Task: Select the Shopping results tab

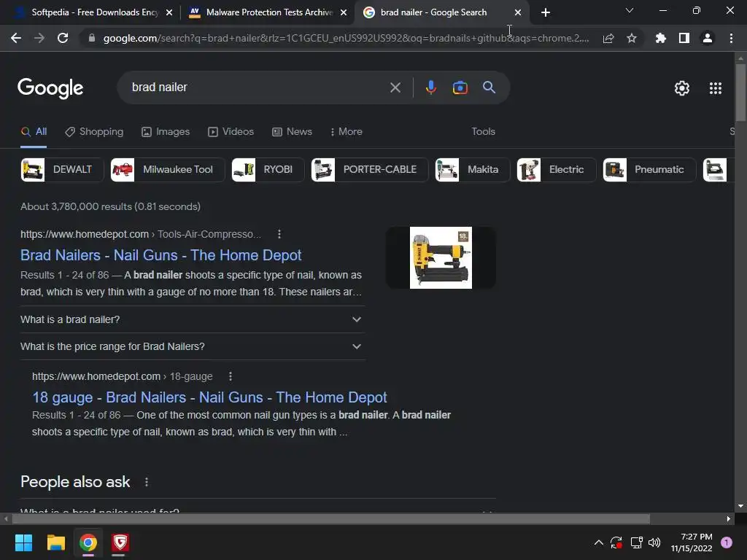Action: tap(94, 131)
